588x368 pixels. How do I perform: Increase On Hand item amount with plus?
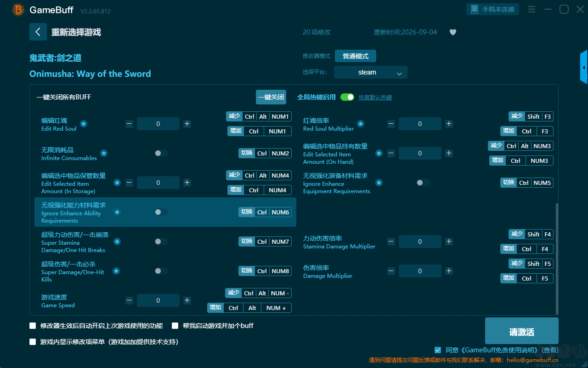[x=449, y=153]
